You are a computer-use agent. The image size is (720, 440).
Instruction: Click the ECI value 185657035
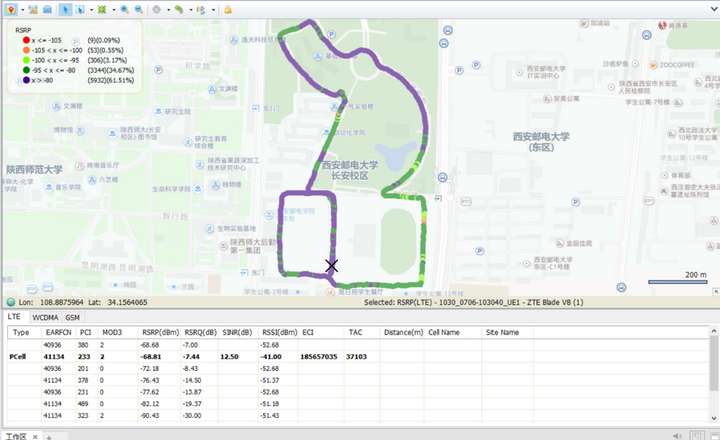pyautogui.click(x=319, y=356)
